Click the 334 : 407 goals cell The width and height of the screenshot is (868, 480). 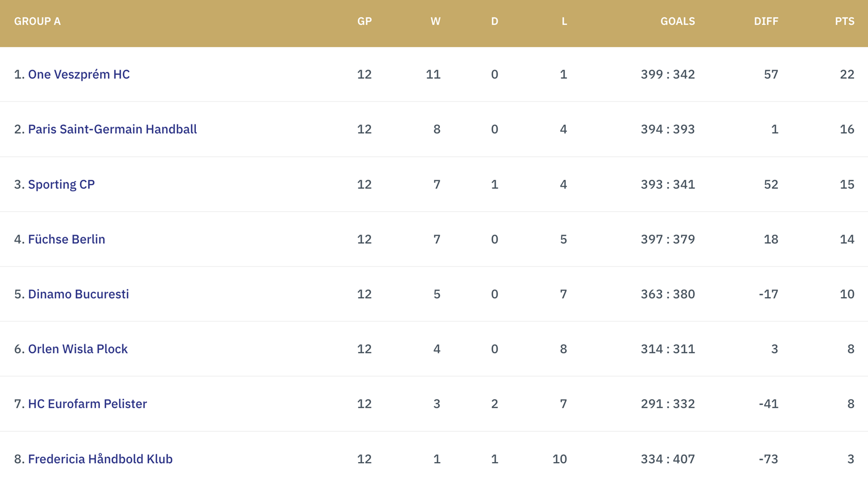pyautogui.click(x=668, y=459)
